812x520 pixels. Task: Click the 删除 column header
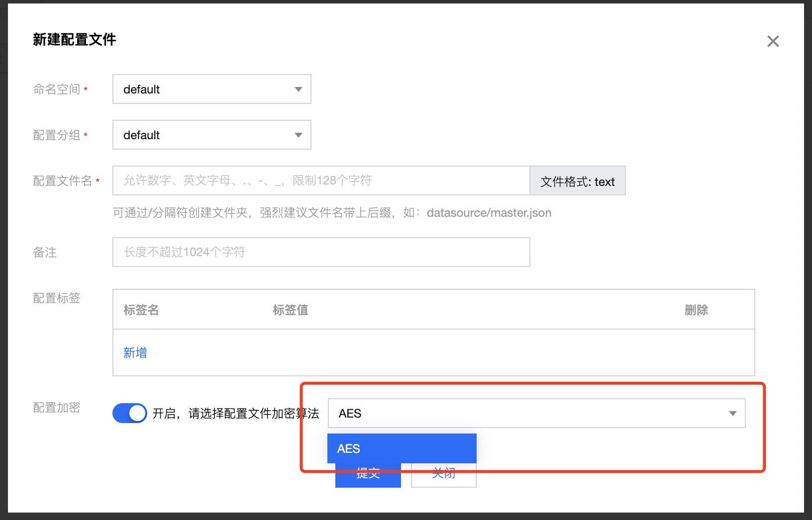(x=696, y=310)
